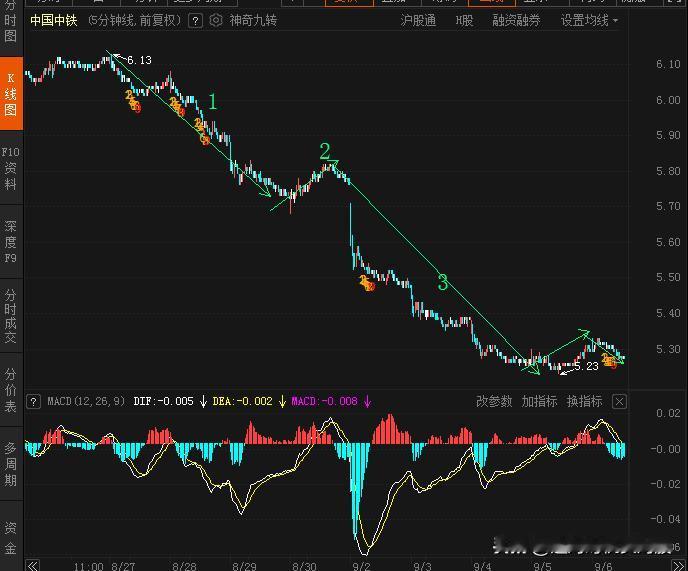Click the 9/3 date on the time axis

(423, 566)
